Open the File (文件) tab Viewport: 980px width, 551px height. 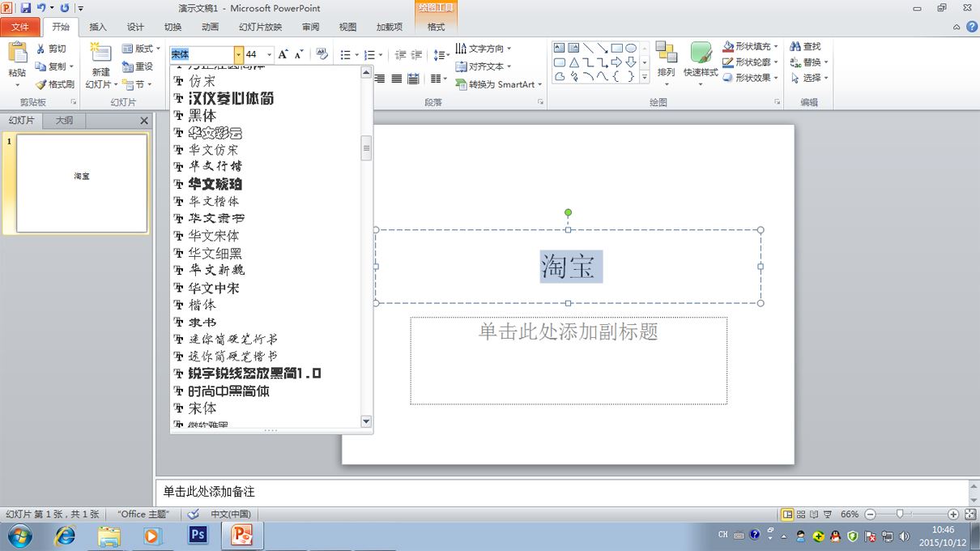pyautogui.click(x=19, y=27)
